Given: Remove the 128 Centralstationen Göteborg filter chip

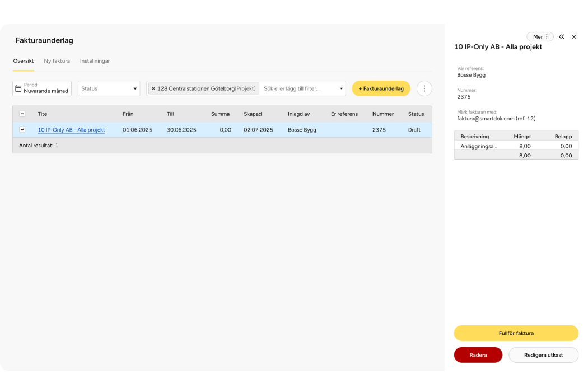Looking at the screenshot, I should [153, 88].
